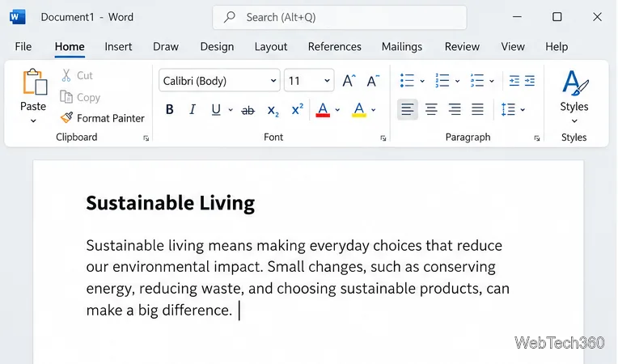The width and height of the screenshot is (618, 364).
Task: Expand multilevel list dropdown arrow
Action: coord(492,81)
